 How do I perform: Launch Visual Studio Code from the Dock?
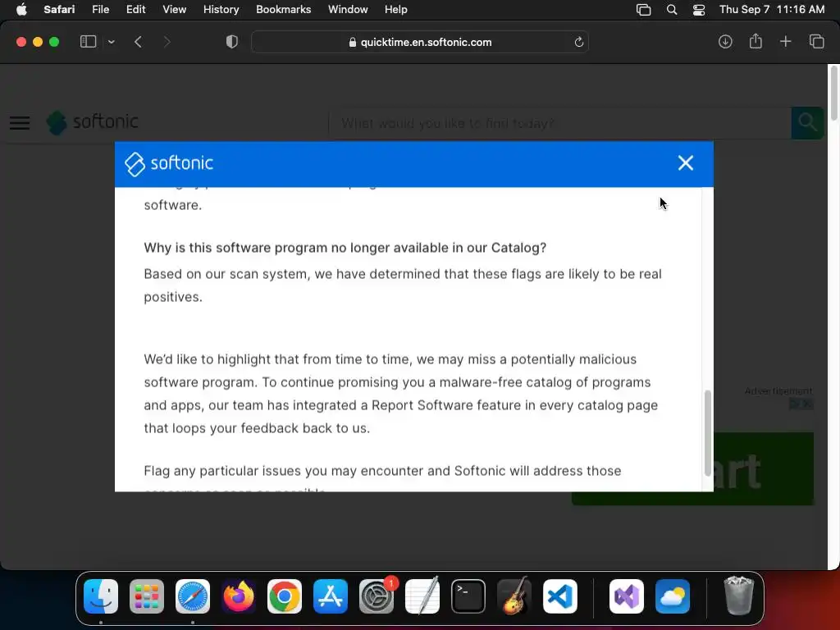[x=560, y=596]
